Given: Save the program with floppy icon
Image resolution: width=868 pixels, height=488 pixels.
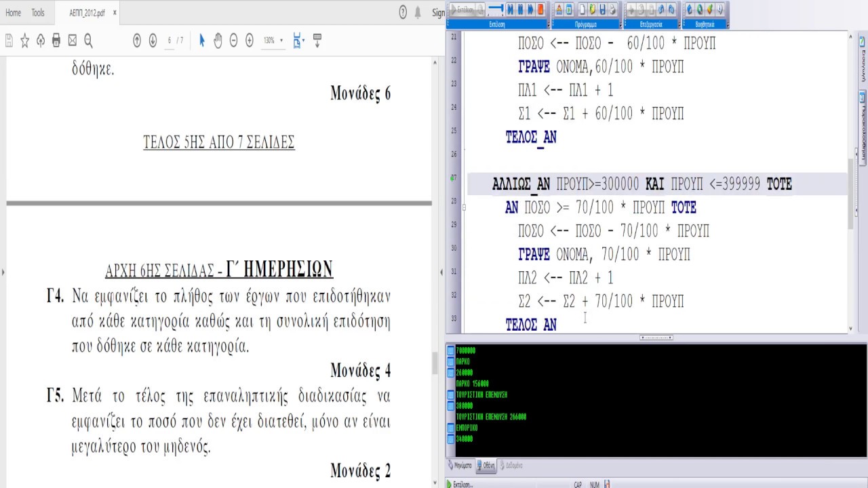Looking at the screenshot, I should (x=602, y=9).
